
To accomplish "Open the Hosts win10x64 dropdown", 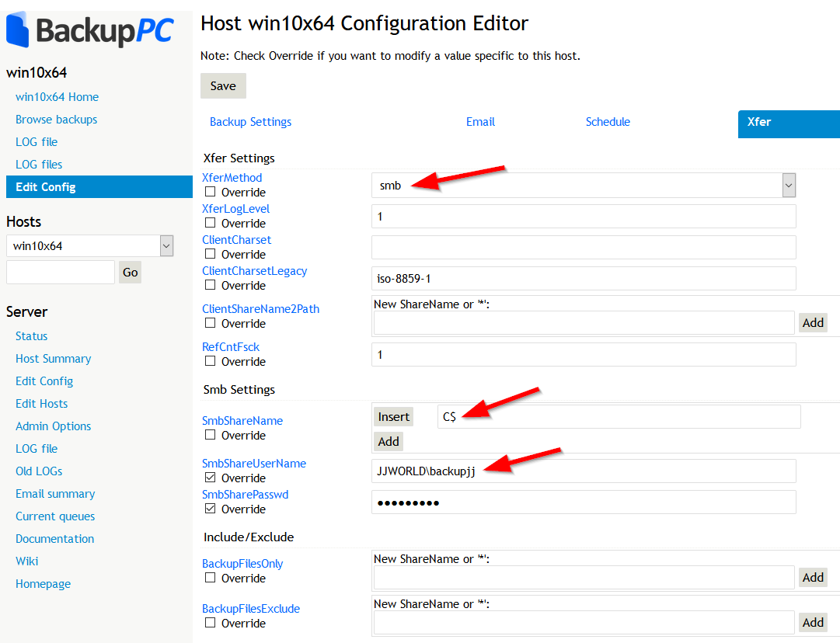I will pos(166,246).
